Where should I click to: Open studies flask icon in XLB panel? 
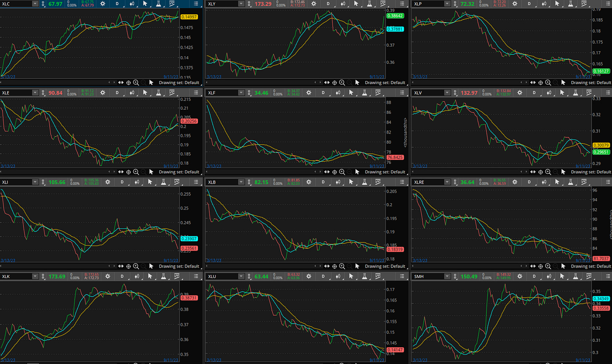(365, 182)
